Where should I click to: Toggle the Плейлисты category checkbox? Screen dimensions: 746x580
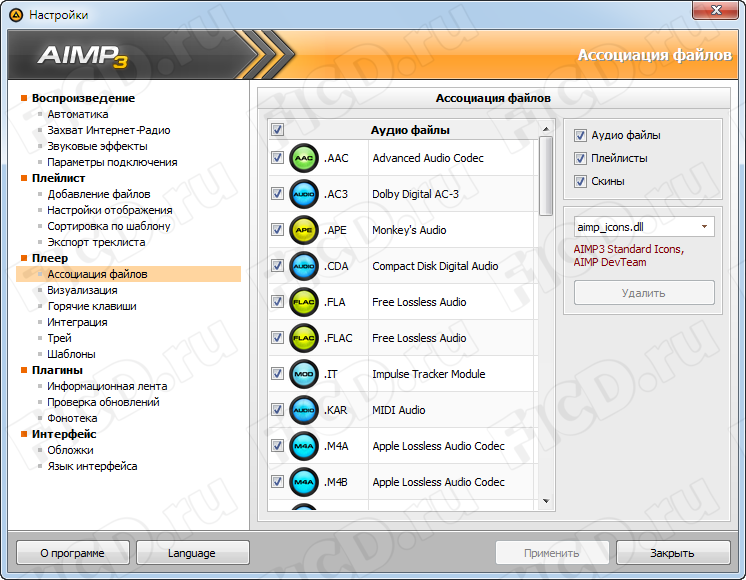point(580,158)
